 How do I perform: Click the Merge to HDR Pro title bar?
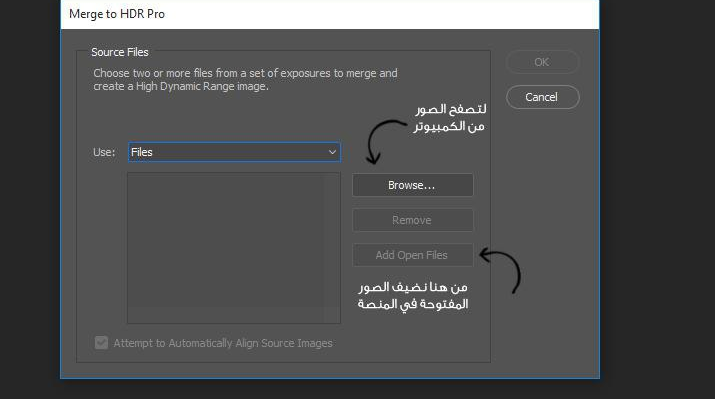[x=330, y=15]
